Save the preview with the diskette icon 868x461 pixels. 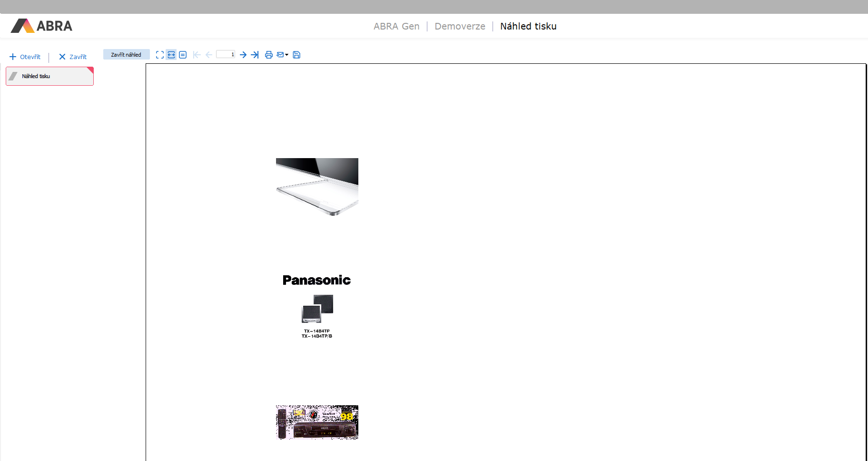(x=296, y=55)
